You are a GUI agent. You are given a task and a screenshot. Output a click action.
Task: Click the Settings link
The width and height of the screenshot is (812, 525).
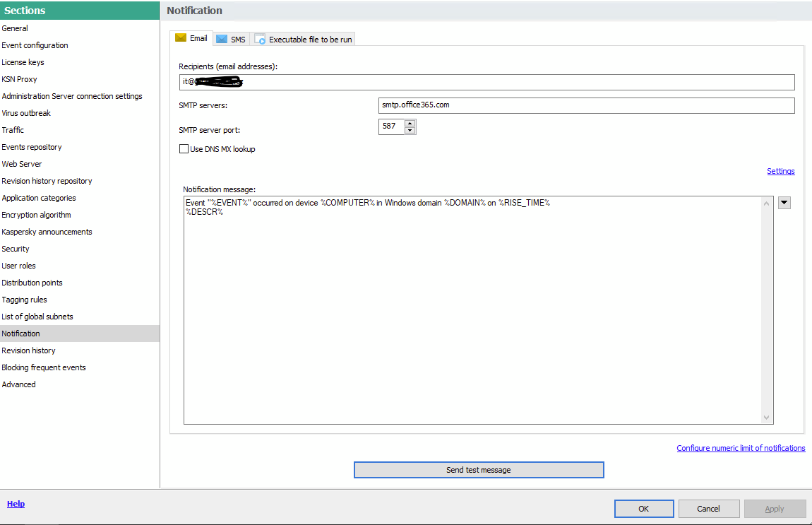tap(780, 171)
